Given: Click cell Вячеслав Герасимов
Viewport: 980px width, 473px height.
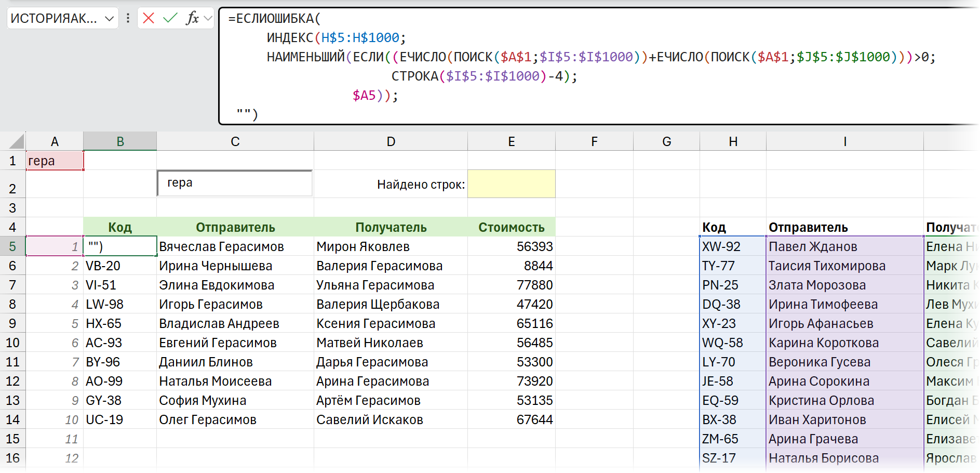Looking at the screenshot, I should pos(235,246).
